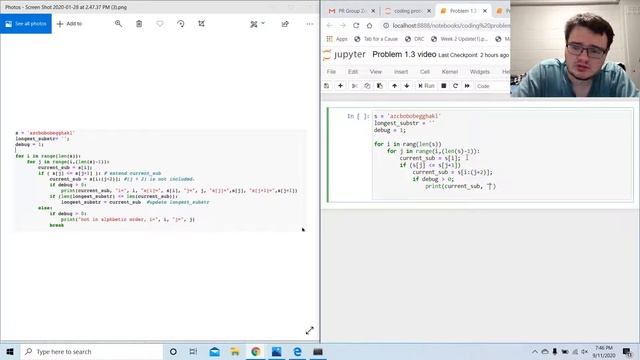Save the notebook with the save icon
This screenshot has height=360, width=640.
[x=327, y=86]
